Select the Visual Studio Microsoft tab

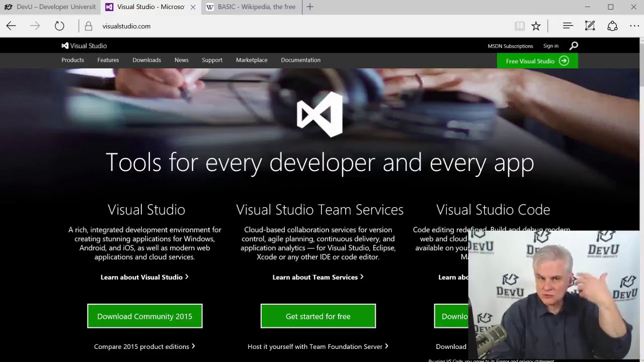151,7
